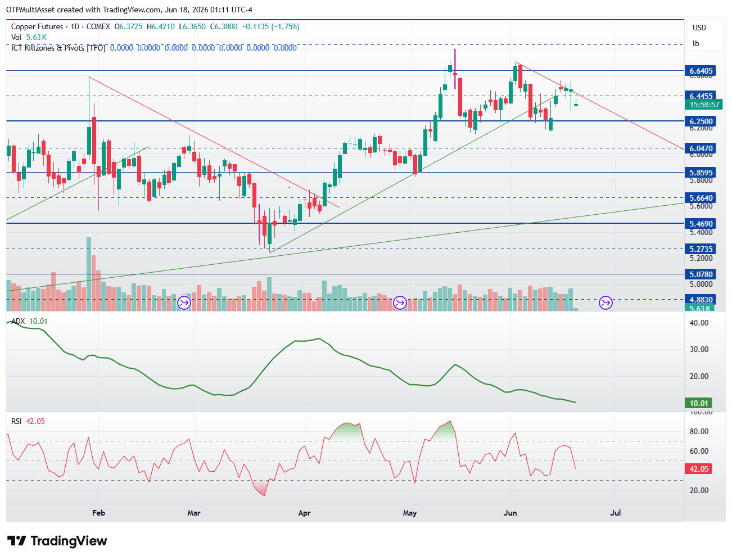Select the 6.2500 price level label

pos(701,121)
